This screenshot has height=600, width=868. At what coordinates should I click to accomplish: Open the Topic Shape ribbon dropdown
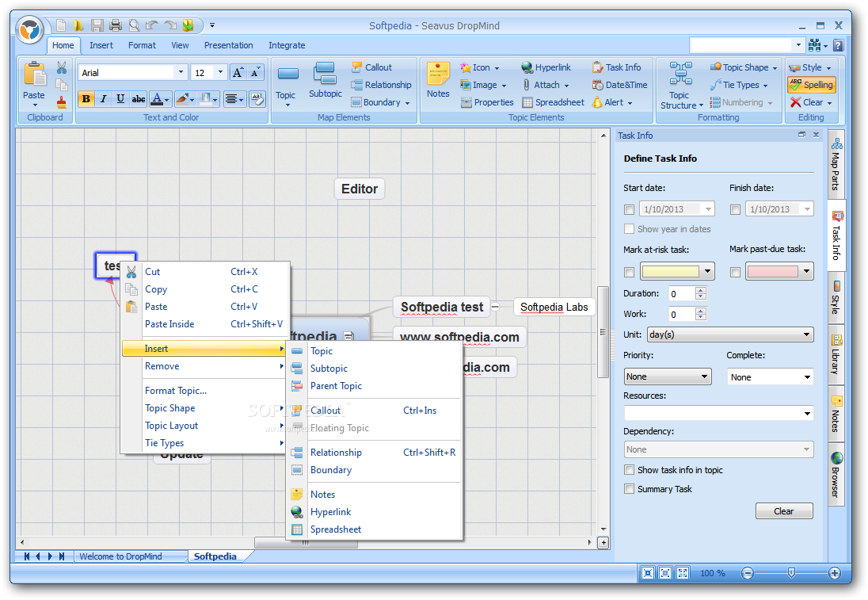744,67
